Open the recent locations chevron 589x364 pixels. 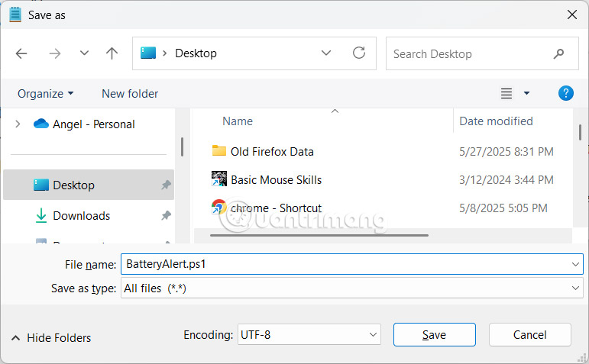point(85,53)
